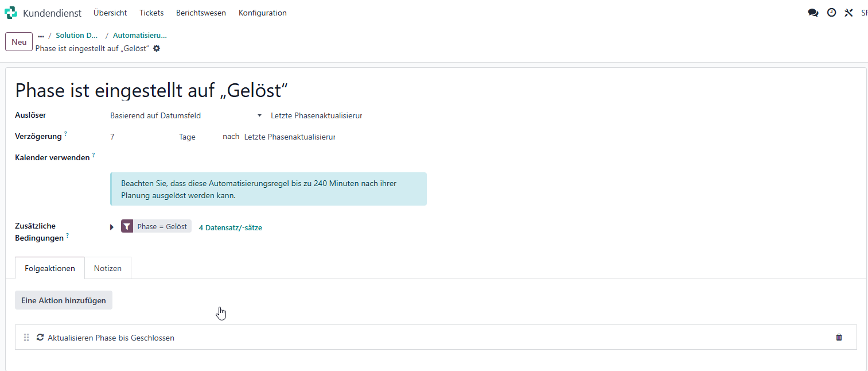Go to Solution D... breadcrumb link
Image resolution: width=868 pixels, height=371 pixels.
tap(77, 36)
